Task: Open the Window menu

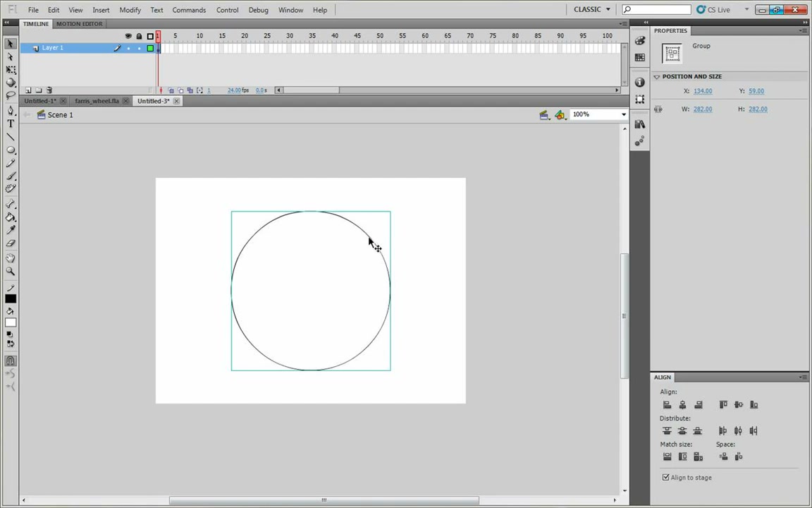Action: (x=290, y=10)
